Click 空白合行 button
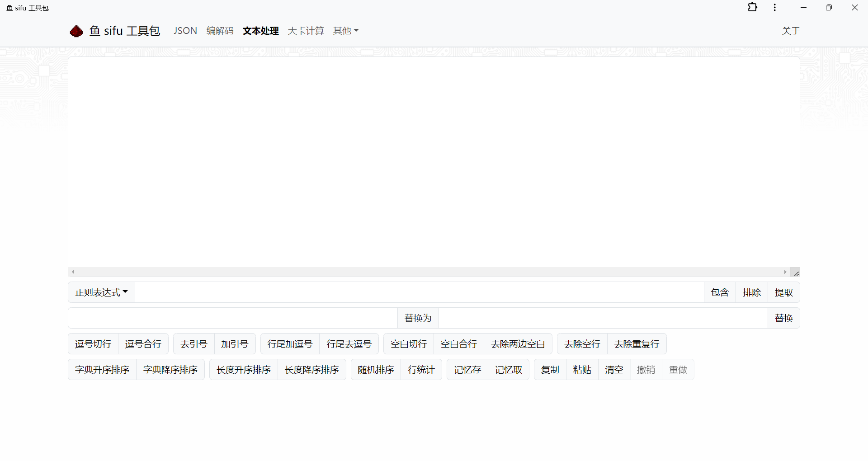Image resolution: width=868 pixels, height=461 pixels. click(459, 344)
